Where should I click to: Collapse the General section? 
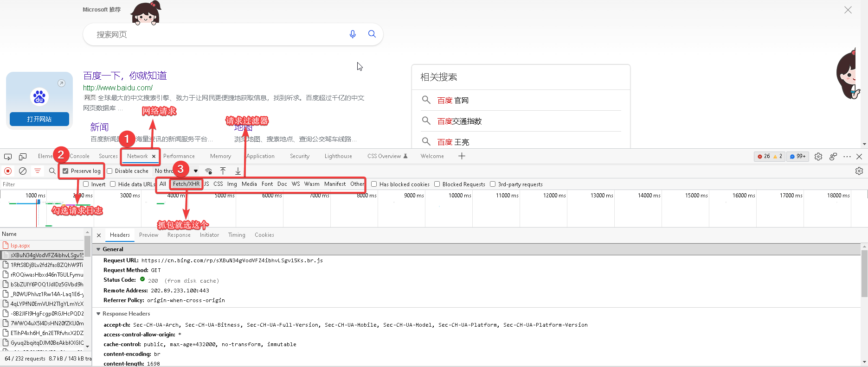tap(98, 249)
